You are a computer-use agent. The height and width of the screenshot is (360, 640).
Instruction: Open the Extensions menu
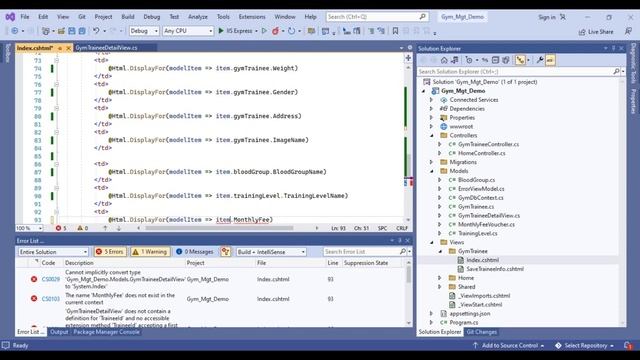252,17
